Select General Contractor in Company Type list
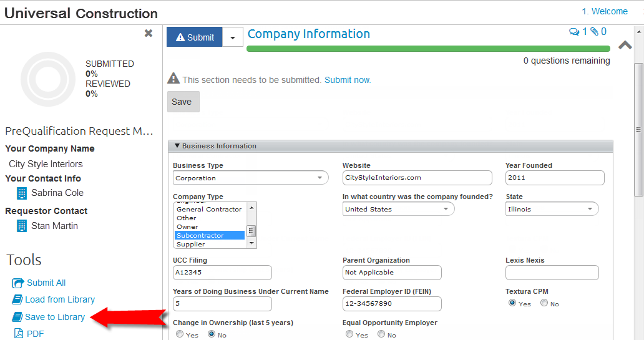Viewport: 644px width, 340px height. 209,210
